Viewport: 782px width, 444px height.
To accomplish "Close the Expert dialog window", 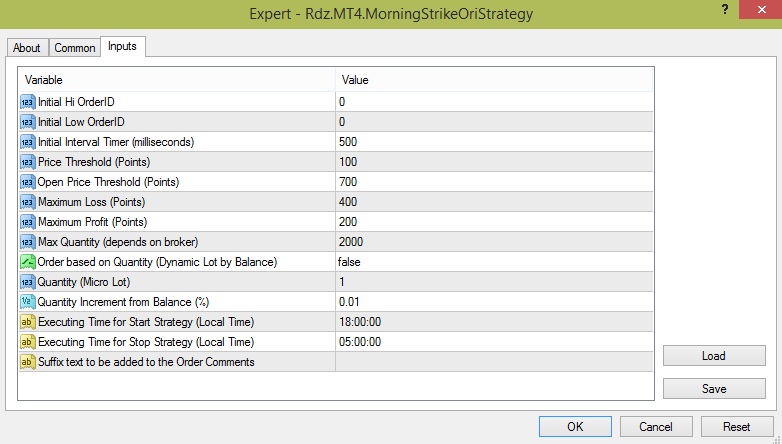I will coord(760,9).
